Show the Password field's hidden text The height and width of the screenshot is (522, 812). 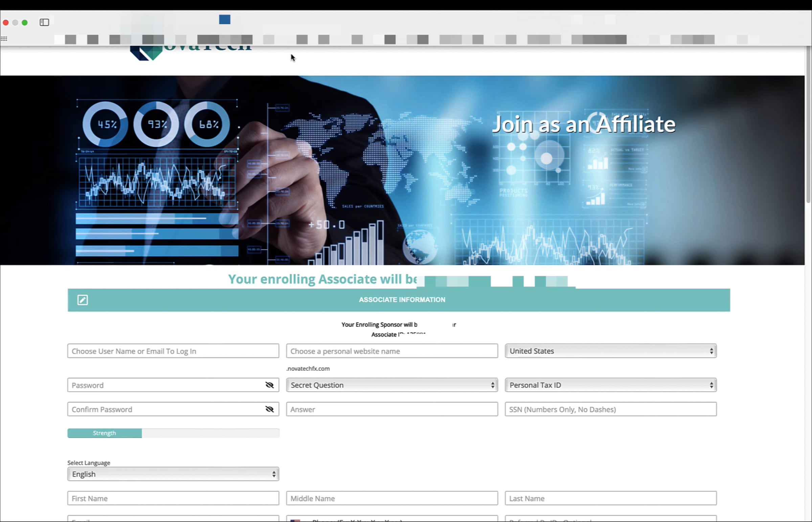[269, 385]
